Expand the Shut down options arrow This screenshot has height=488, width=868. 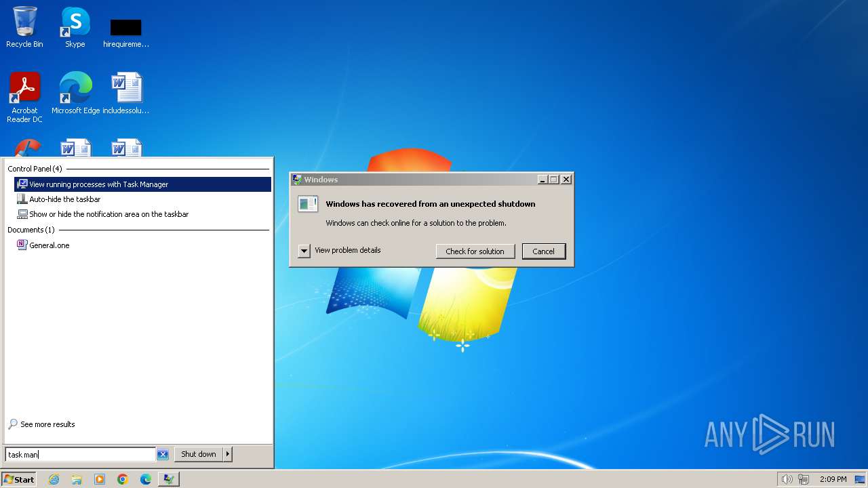pos(228,454)
